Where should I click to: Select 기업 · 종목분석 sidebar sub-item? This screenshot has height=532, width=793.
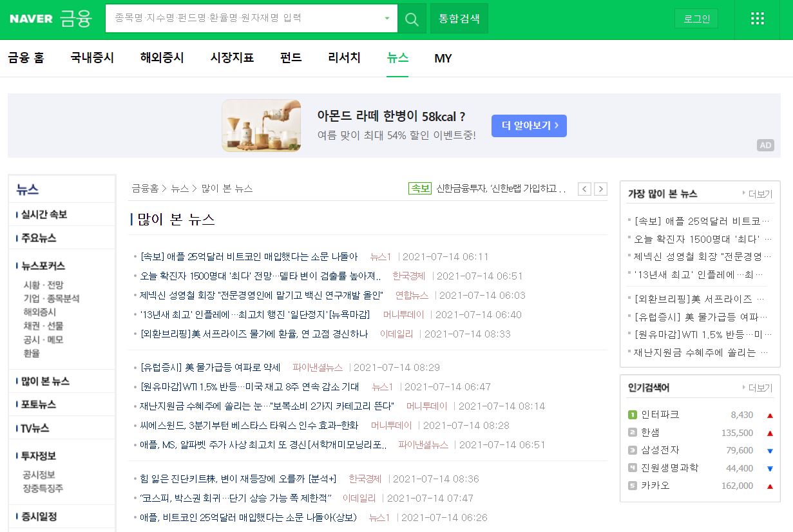coord(52,299)
